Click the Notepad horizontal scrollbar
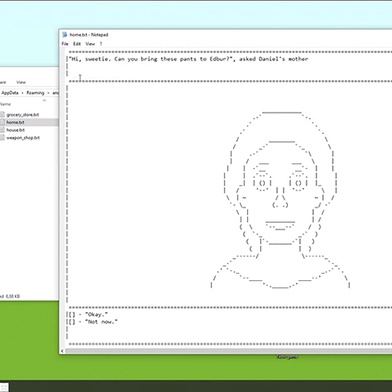The height and width of the screenshot is (392, 392). [x=228, y=351]
